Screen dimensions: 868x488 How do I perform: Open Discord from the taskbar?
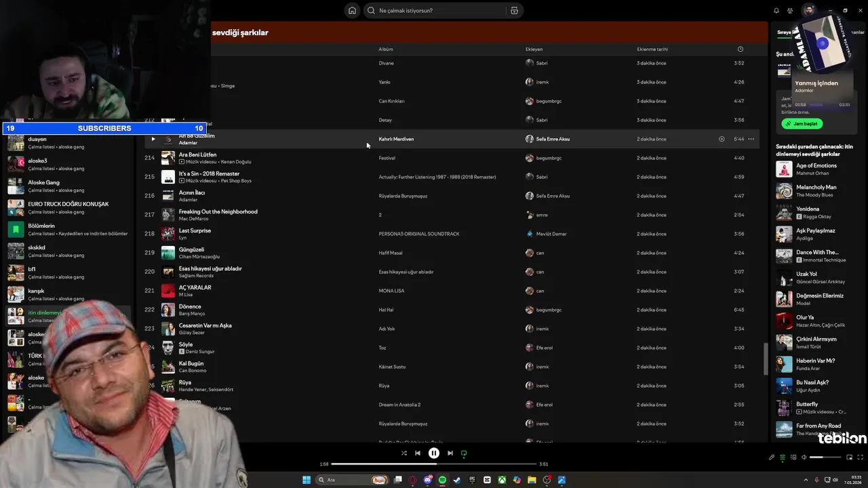(x=427, y=480)
